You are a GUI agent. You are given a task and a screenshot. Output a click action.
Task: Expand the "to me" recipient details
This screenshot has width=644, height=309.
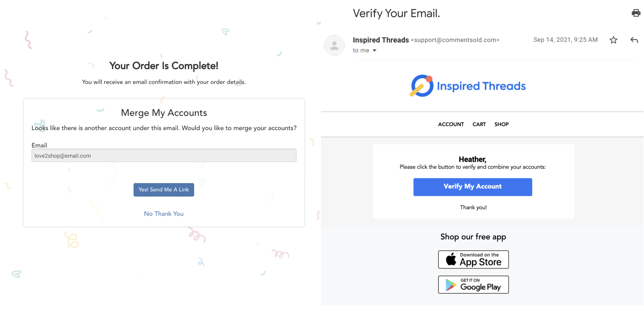pos(374,51)
